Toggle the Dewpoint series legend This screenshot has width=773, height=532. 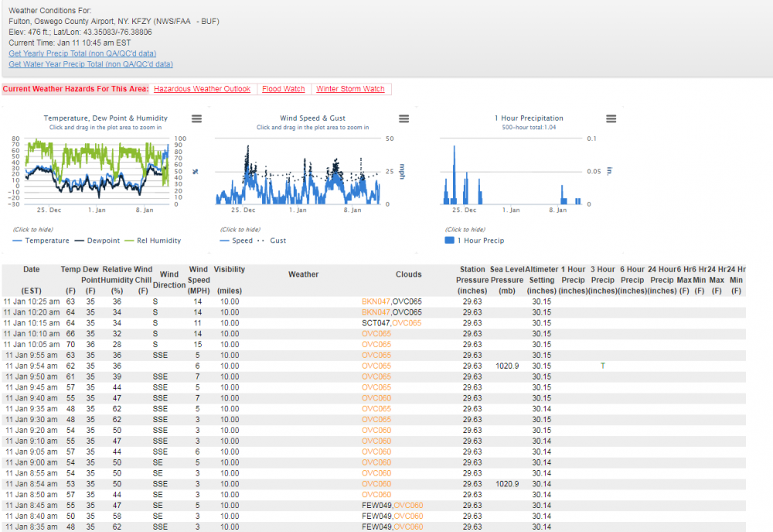[x=97, y=240]
